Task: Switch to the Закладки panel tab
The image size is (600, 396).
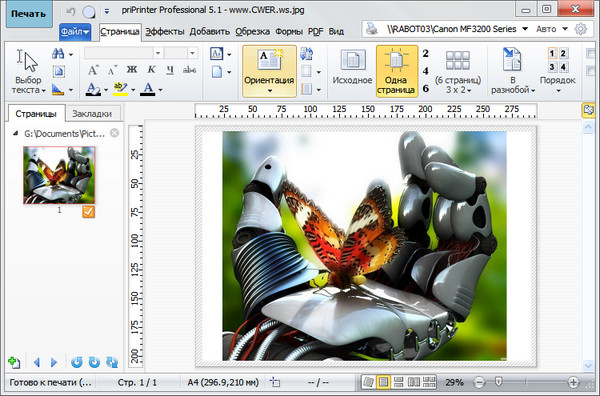Action: tap(92, 114)
